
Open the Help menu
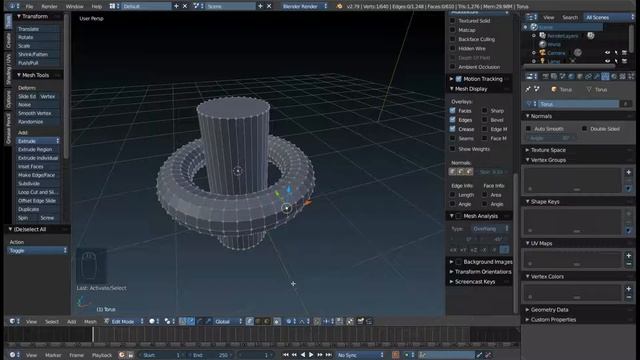tap(97, 7)
